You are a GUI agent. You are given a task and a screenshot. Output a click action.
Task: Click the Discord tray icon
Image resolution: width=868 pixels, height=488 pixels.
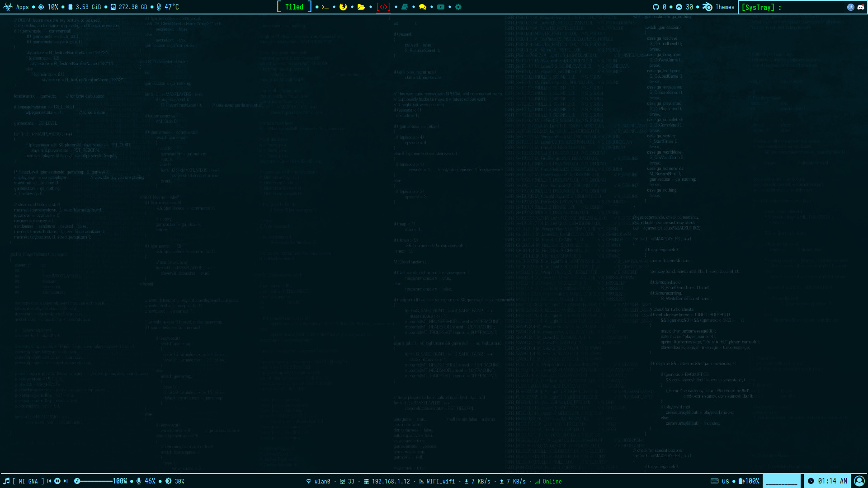point(860,7)
